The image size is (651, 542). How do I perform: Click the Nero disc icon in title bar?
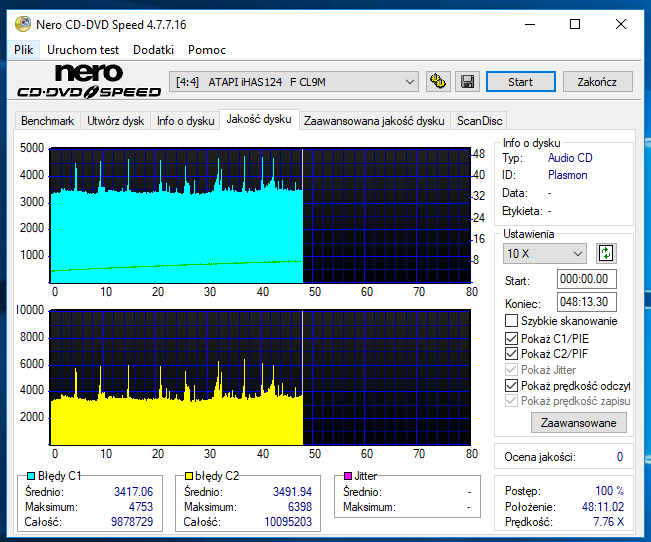pos(23,24)
